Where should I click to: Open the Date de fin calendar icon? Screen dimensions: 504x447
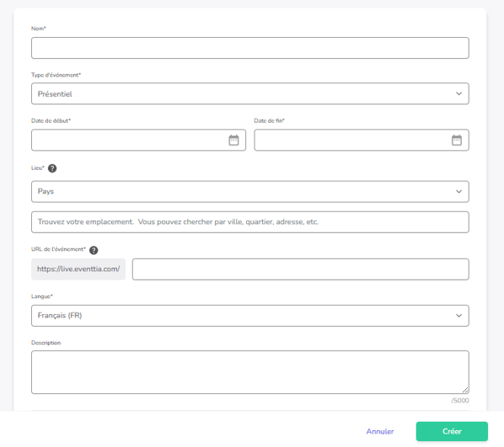click(456, 140)
